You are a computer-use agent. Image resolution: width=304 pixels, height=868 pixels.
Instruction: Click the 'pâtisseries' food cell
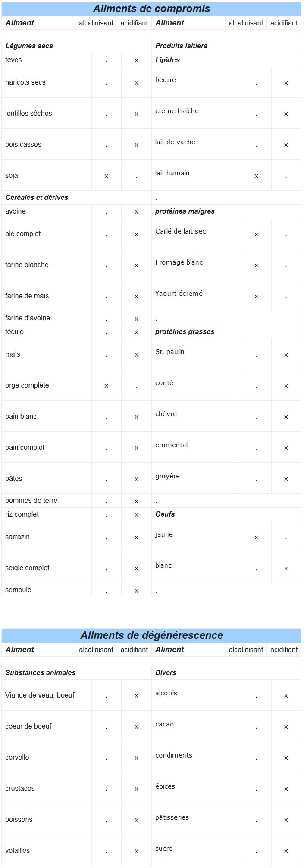[172, 817]
